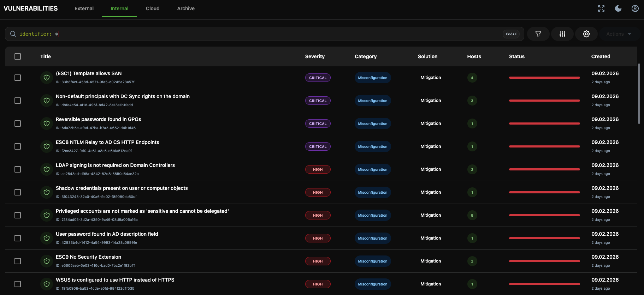Check the Privileged accounts row
The width and height of the screenshot is (644, 295).
(18, 215)
